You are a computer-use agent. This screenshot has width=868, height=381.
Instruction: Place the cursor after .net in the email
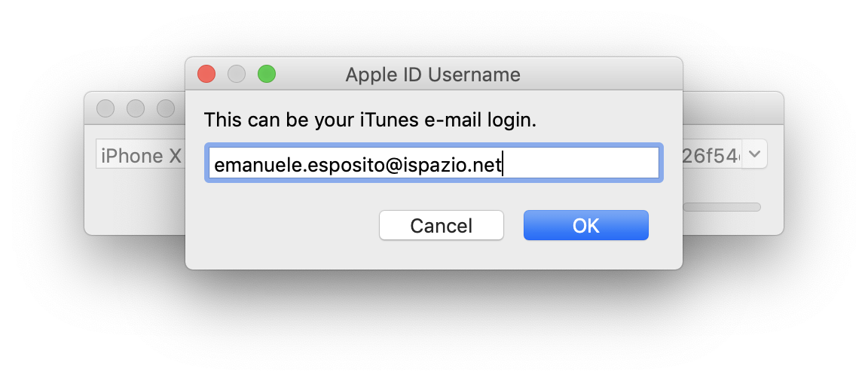503,165
